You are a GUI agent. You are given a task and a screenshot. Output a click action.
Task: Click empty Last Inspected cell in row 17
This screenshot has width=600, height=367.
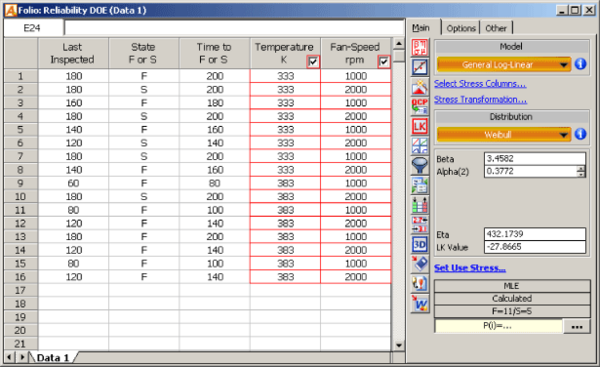click(x=73, y=290)
